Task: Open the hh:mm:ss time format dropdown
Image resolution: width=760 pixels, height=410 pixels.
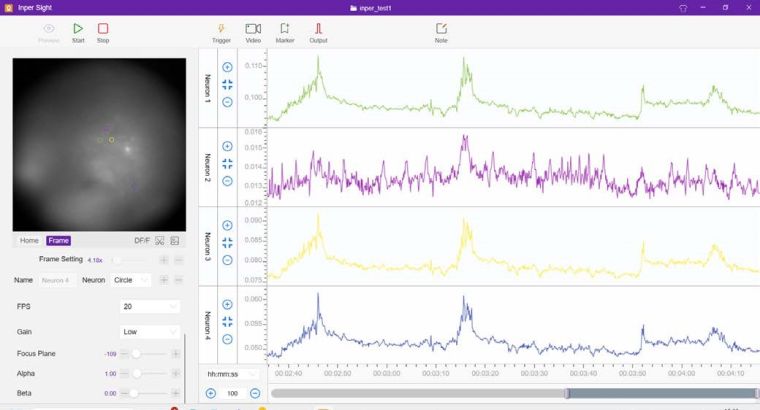Action: coord(232,374)
